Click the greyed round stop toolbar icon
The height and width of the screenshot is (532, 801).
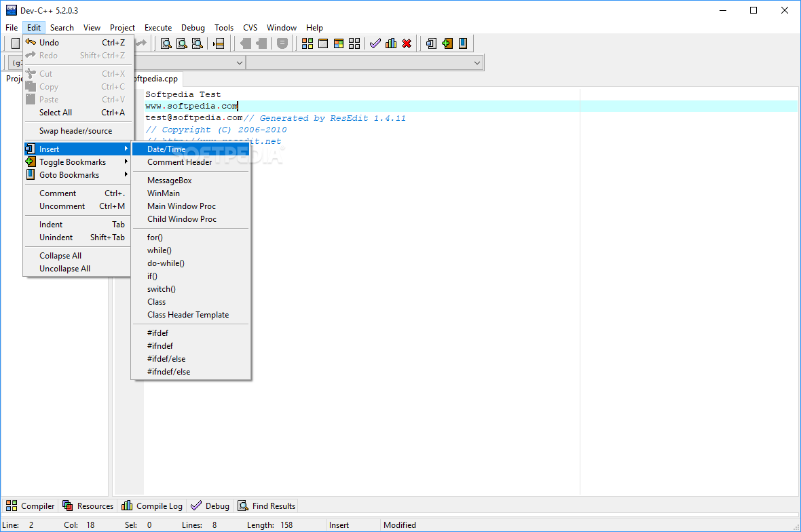coord(282,43)
